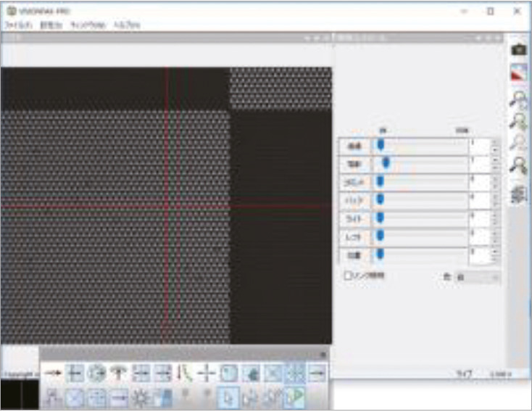
Task: Select the red-green polyline tool
Action: point(184,373)
